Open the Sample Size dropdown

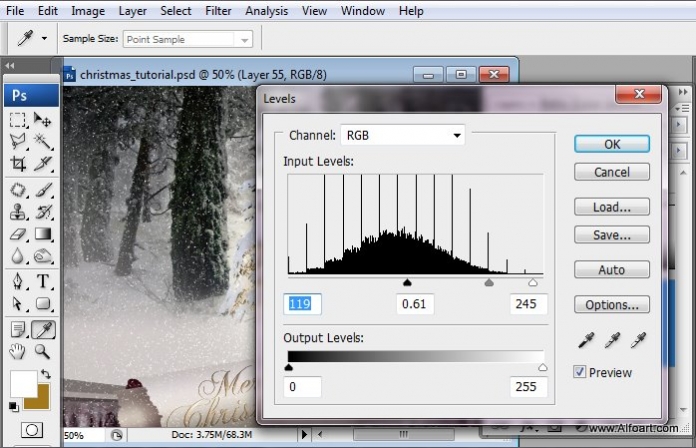[x=188, y=39]
